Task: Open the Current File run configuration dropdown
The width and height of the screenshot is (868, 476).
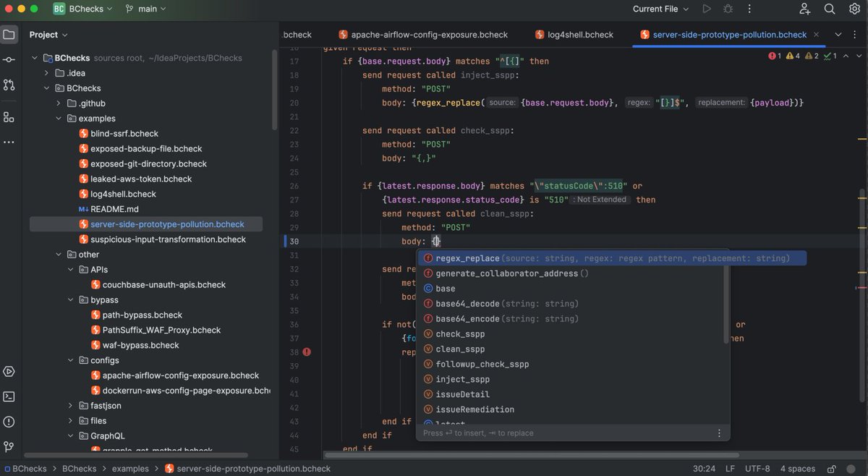Action: coord(661,9)
